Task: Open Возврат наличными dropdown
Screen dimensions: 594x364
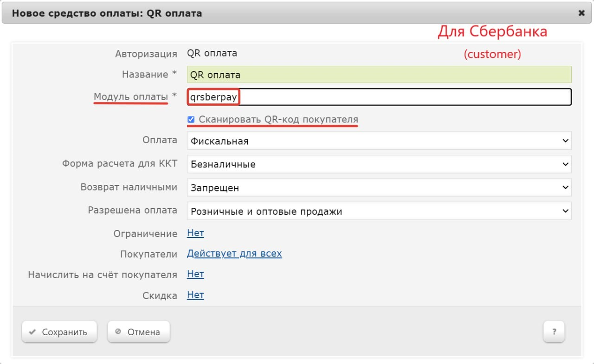Action: 379,188
